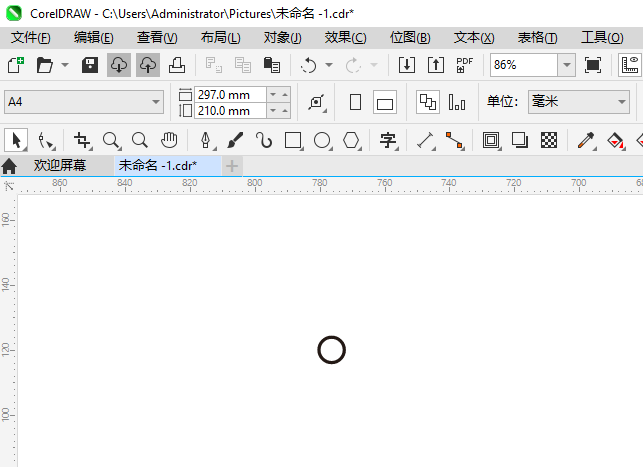The image size is (643, 467).
Task: Toggle apply layout to current page
Action: coord(457,102)
